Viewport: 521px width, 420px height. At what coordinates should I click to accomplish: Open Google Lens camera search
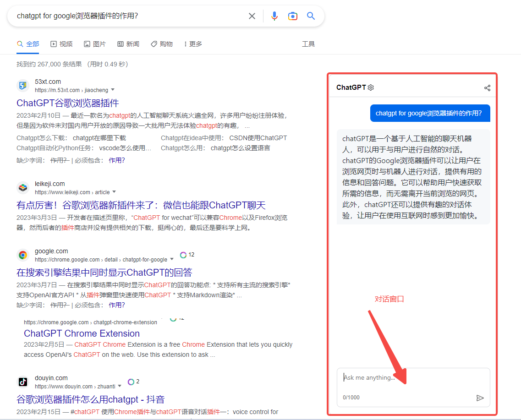click(293, 16)
